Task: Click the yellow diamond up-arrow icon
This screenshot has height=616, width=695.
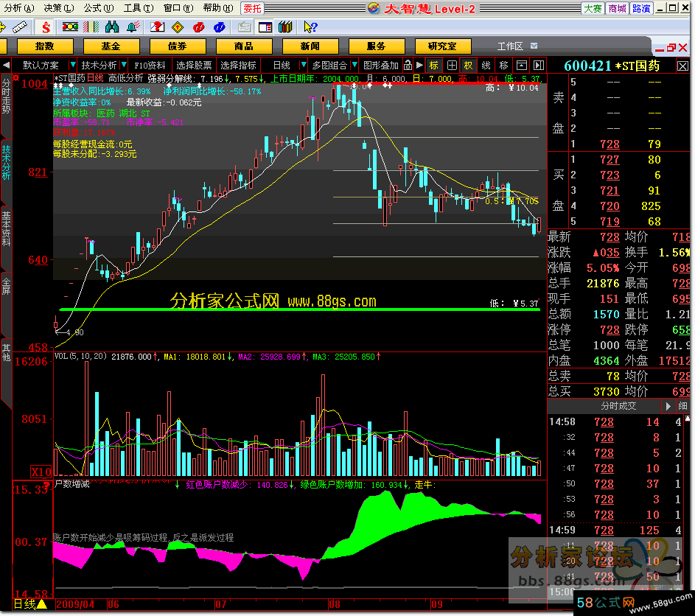Action: 178,27
